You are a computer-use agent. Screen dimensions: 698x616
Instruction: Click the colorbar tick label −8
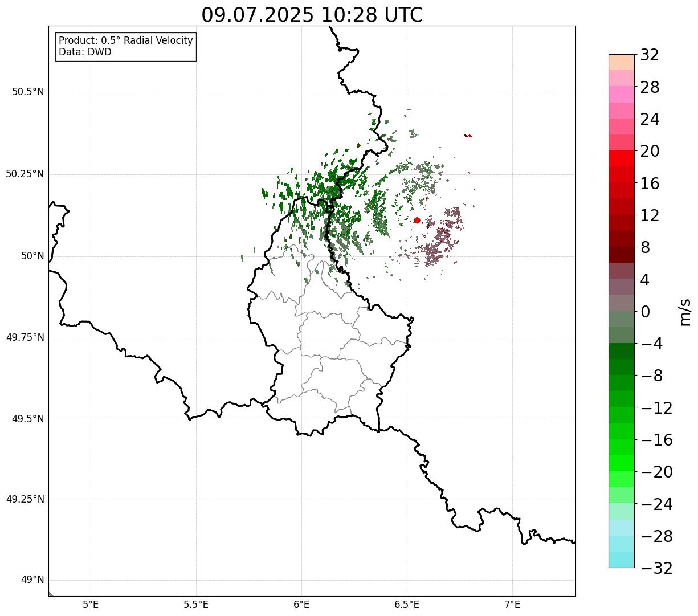coord(652,376)
